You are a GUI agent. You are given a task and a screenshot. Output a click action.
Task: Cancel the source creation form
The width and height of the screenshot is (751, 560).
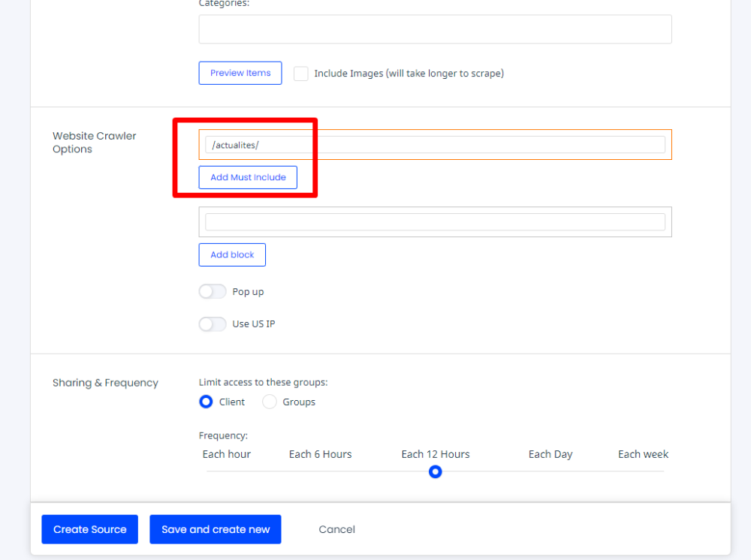[336, 529]
